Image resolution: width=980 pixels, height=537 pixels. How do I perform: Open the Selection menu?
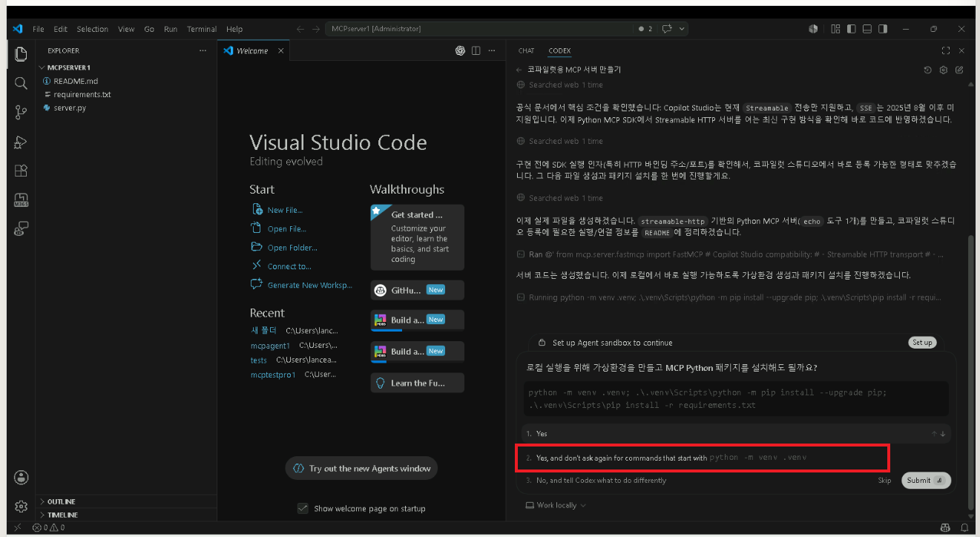tap(93, 29)
